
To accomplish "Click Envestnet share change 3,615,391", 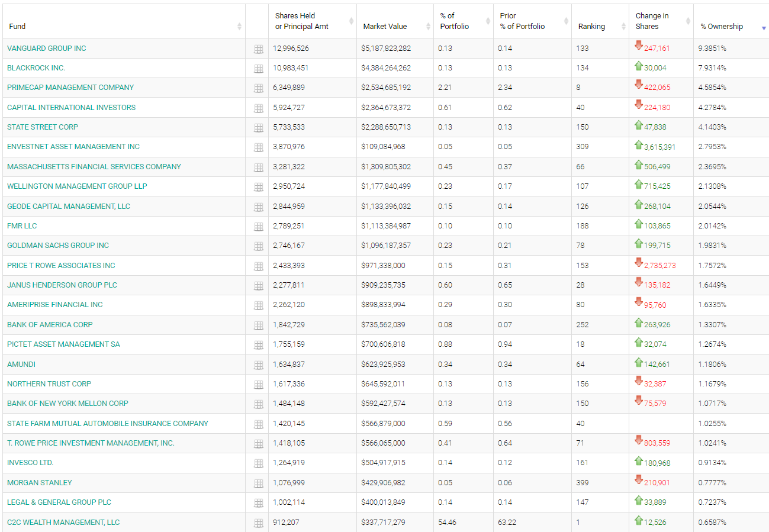I will (660, 147).
